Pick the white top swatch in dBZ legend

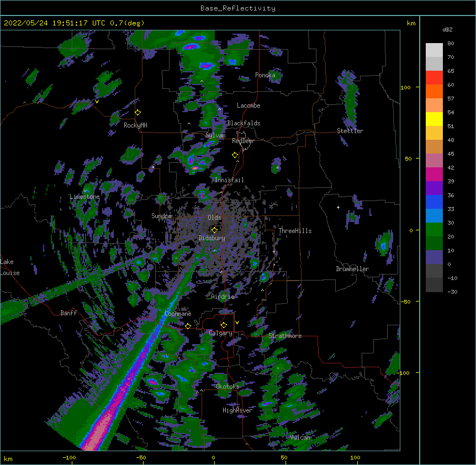tap(434, 50)
